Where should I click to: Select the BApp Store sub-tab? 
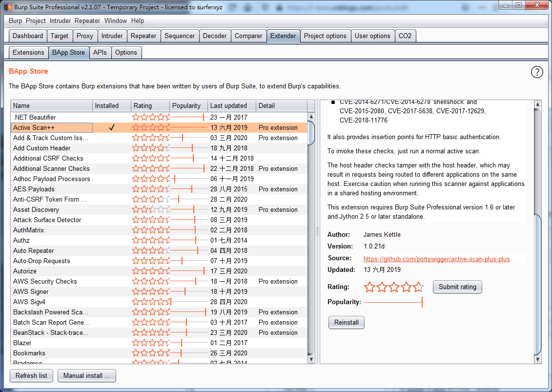click(69, 52)
